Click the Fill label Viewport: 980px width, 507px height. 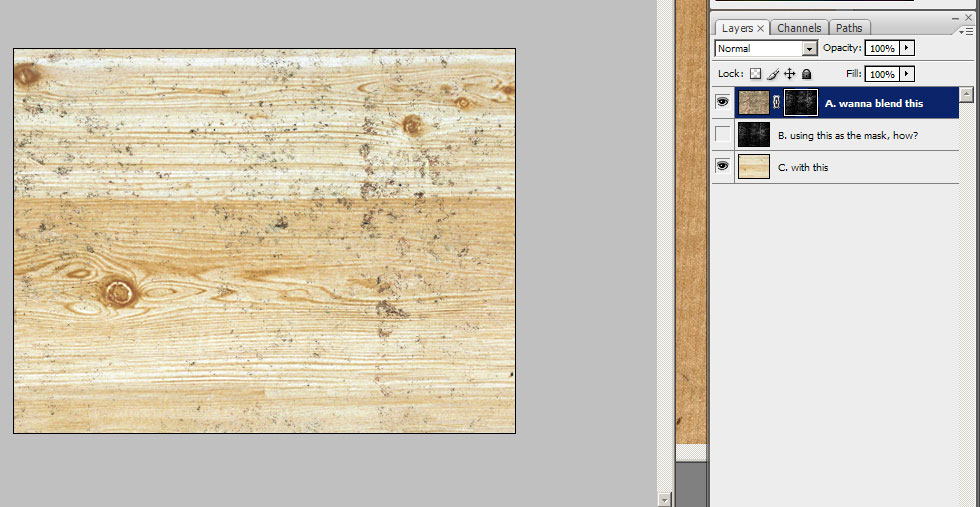(854, 74)
